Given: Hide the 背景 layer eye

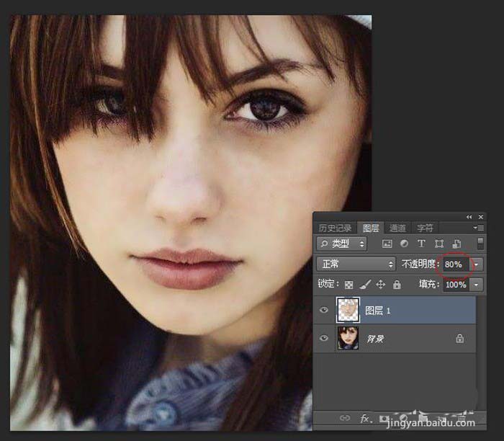Looking at the screenshot, I should click(324, 338).
